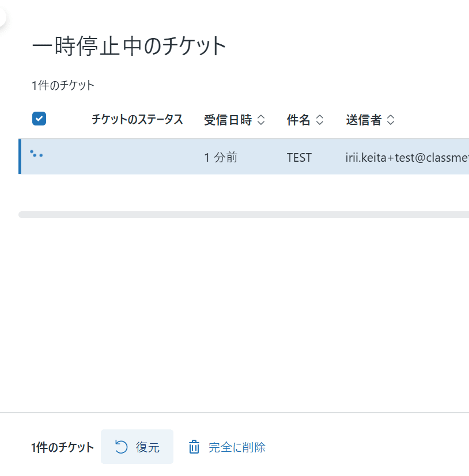Sort tickets by the 送信者 column header

pyautogui.click(x=365, y=120)
